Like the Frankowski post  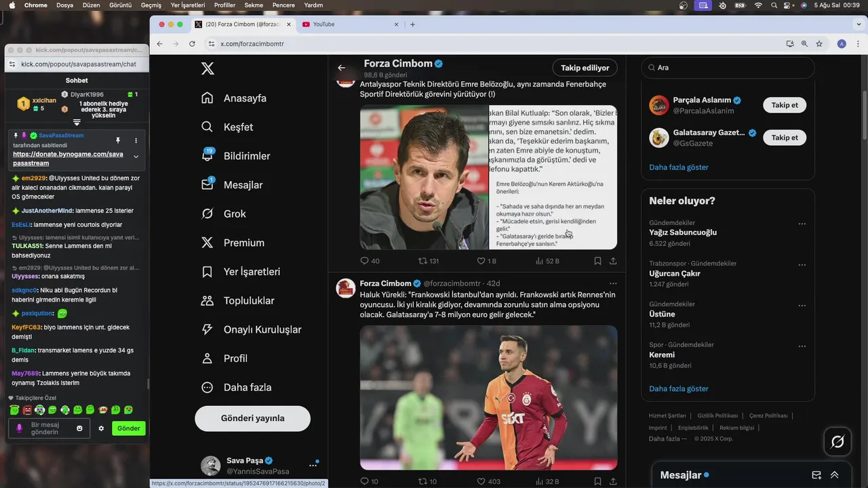click(x=488, y=481)
